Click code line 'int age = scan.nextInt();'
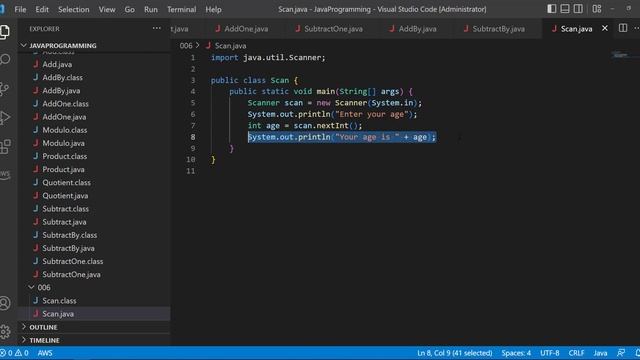The height and width of the screenshot is (360, 640). 304,126
